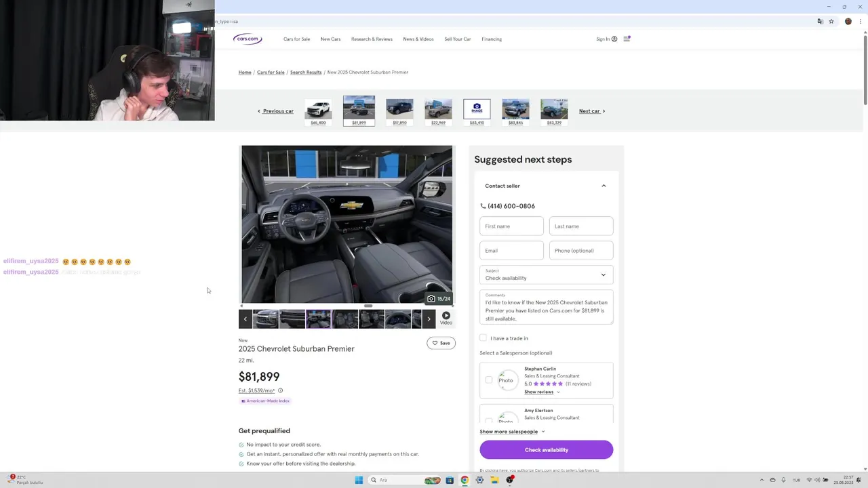Click Home breadcrumb link

pyautogui.click(x=245, y=72)
